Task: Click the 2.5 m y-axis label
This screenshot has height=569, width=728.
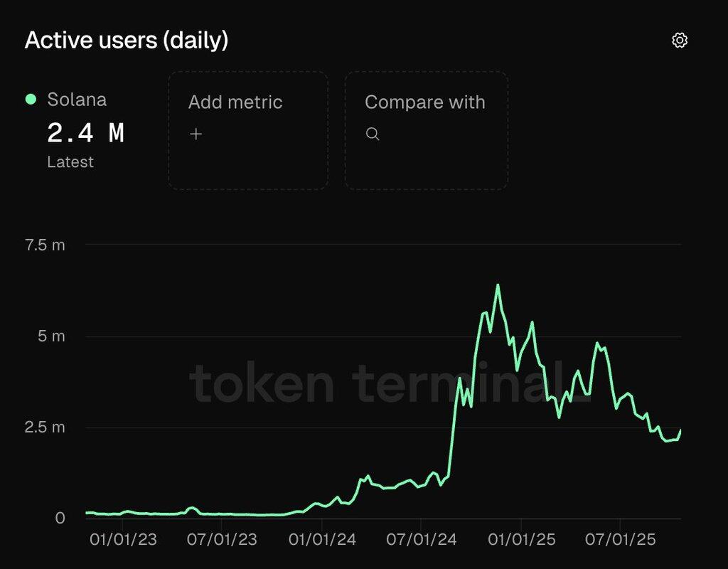Action: 45,427
